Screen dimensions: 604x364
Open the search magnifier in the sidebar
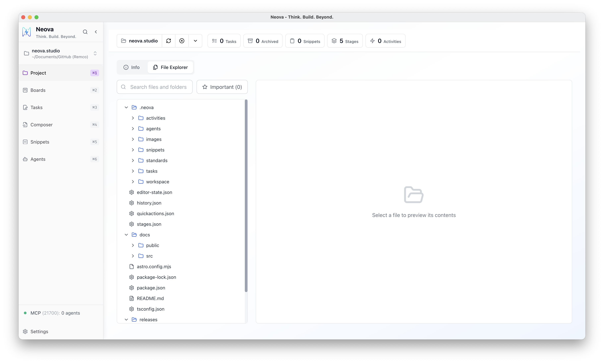point(85,32)
